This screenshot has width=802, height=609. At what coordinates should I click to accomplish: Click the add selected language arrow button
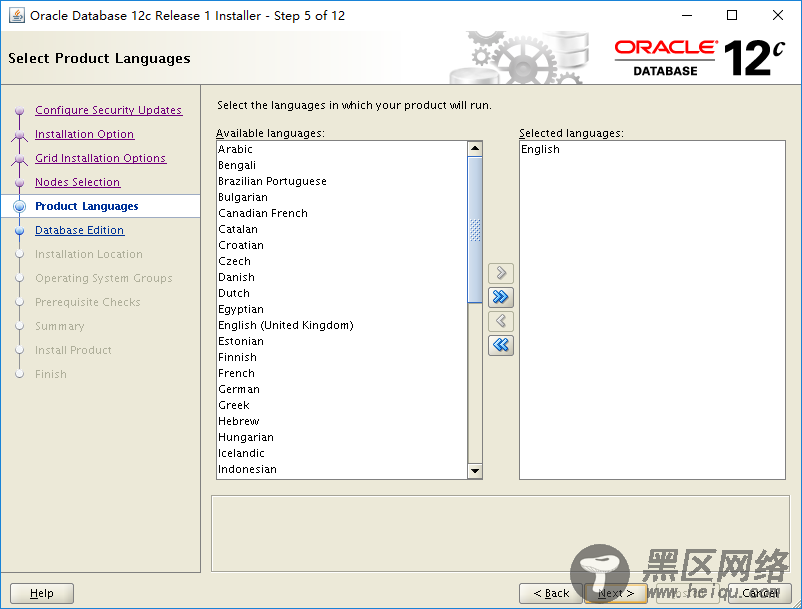coord(501,273)
